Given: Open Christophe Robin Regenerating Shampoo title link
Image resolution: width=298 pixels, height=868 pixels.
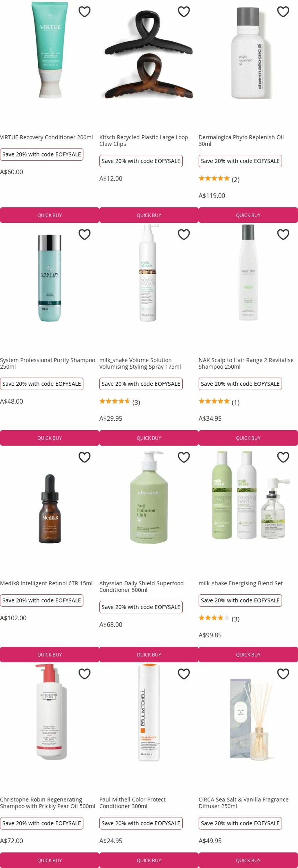Looking at the screenshot, I should (48, 803).
